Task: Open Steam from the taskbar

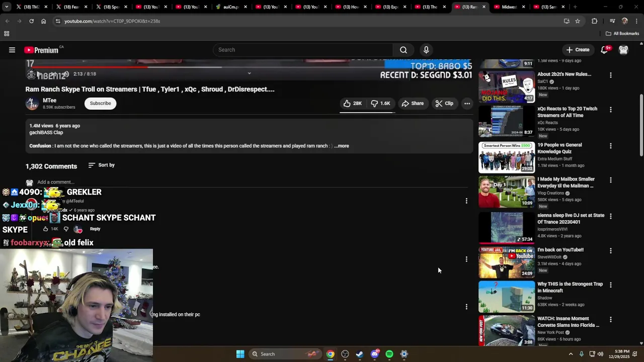Action: point(360,354)
